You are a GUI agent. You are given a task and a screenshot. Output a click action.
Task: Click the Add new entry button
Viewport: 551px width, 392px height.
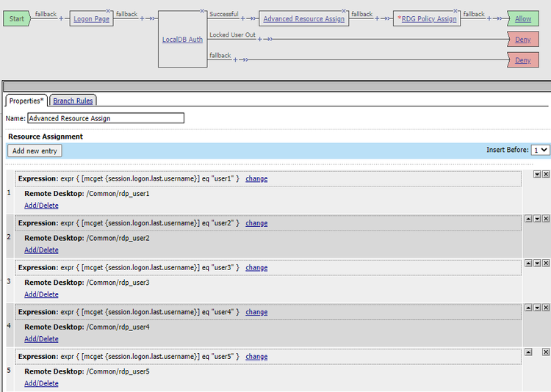coord(35,150)
